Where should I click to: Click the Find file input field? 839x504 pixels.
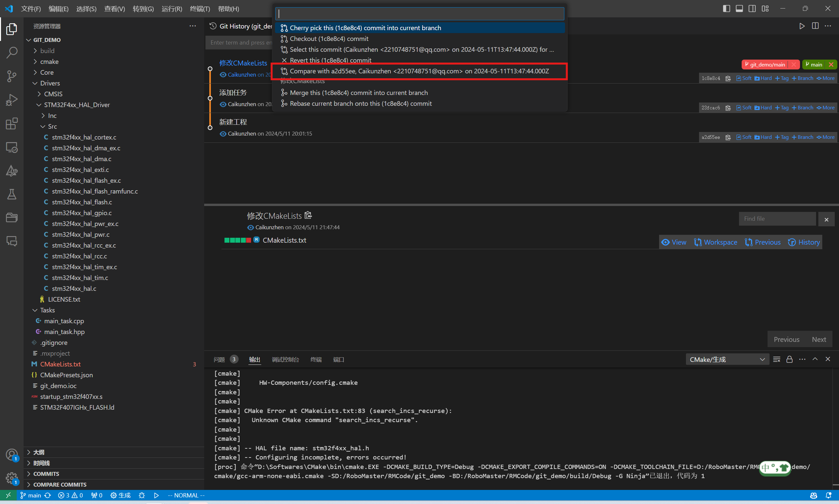[x=777, y=219]
